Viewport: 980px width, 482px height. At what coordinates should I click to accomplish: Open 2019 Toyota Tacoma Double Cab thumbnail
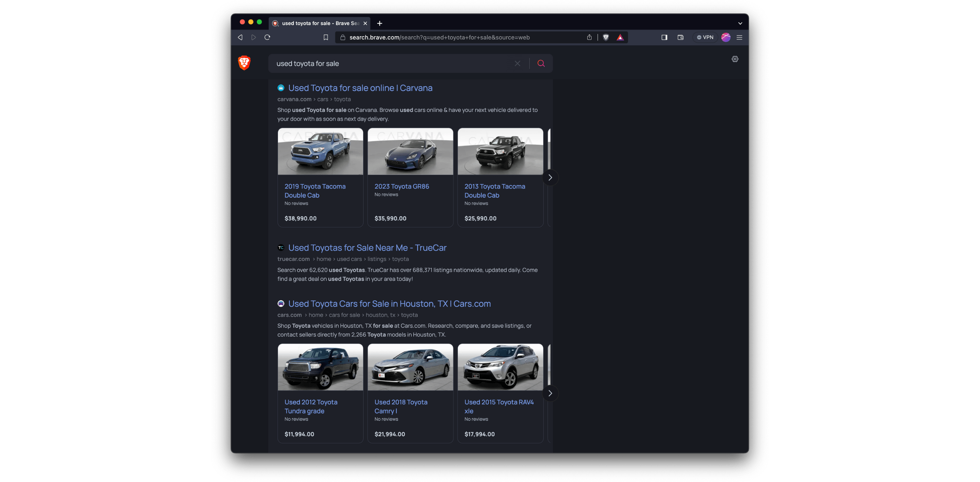[x=320, y=152]
